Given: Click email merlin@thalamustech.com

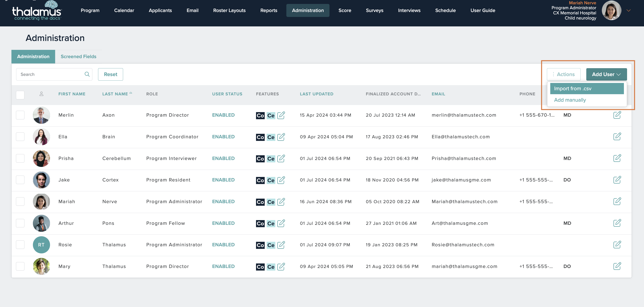Looking at the screenshot, I should (x=464, y=115).
